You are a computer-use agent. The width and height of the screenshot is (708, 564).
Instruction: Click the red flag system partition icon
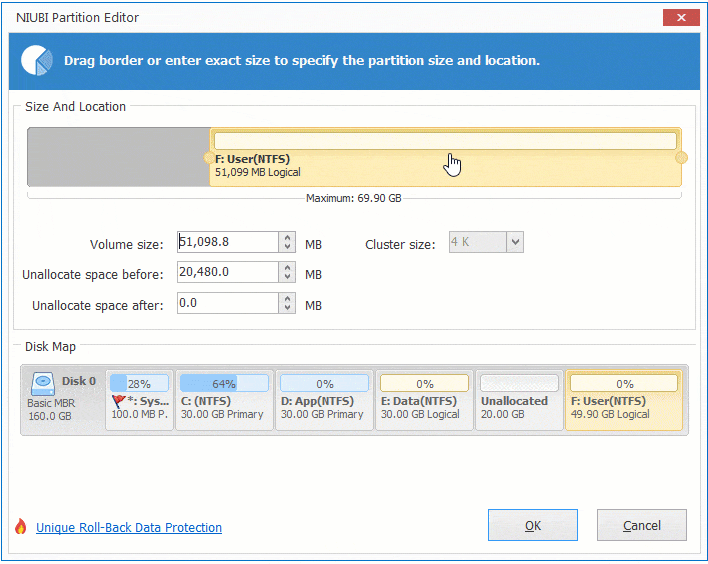click(119, 401)
